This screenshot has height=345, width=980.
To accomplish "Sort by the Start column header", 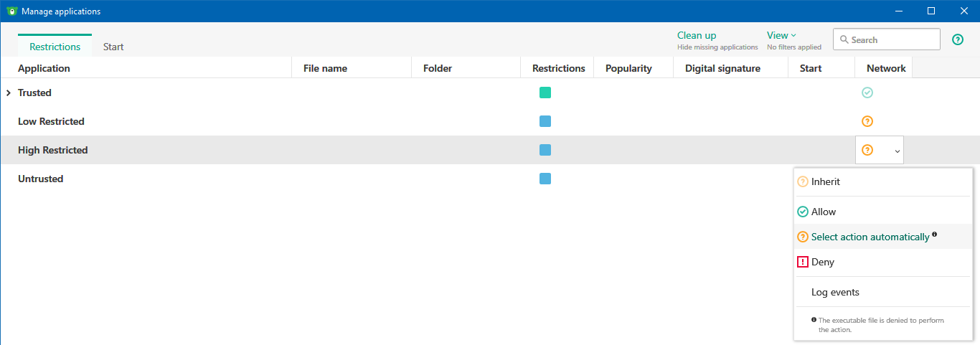I will [x=821, y=68].
